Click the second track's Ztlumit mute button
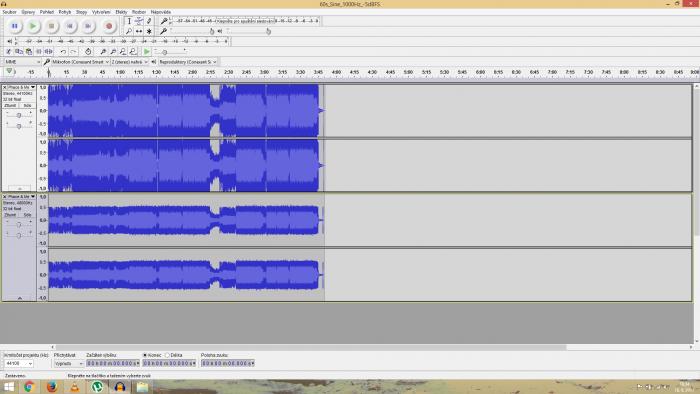The height and width of the screenshot is (394, 700). tap(10, 215)
